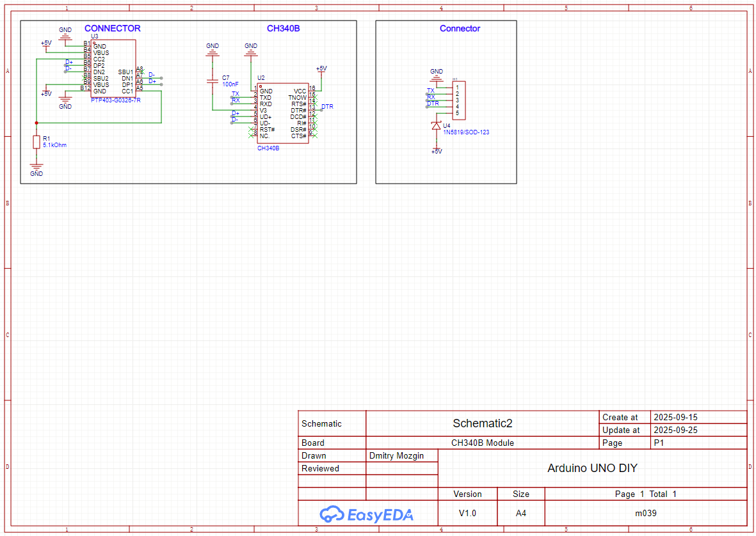Click the wire junction dot above R1
This screenshot has height=536, width=756.
pyautogui.click(x=36, y=123)
